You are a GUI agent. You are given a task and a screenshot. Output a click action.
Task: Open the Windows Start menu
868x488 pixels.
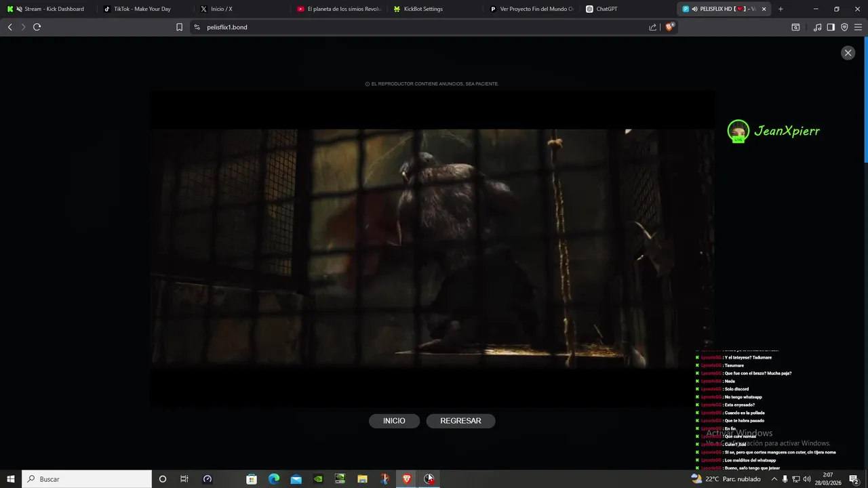(x=11, y=479)
